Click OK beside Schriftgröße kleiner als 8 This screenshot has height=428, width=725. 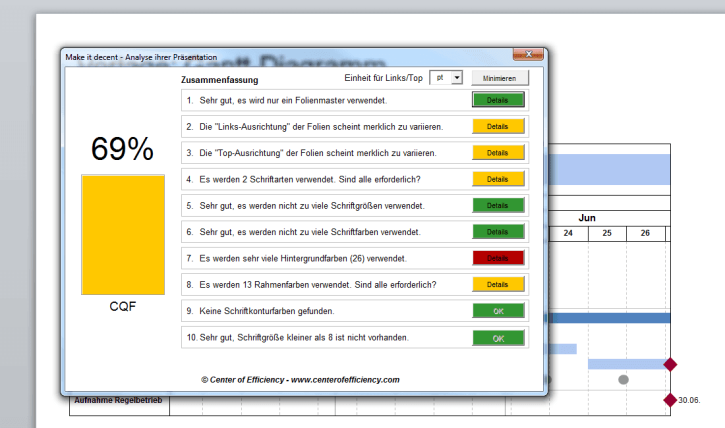498,338
